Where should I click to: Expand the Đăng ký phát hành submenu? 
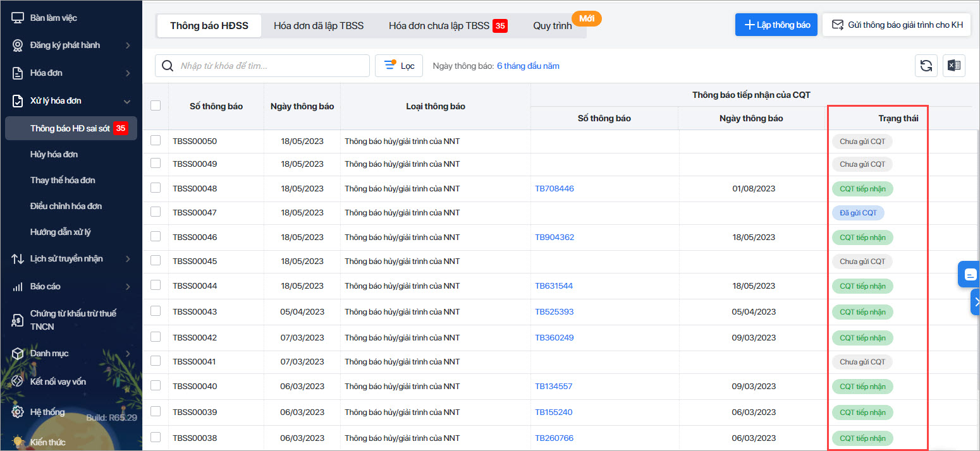coord(127,45)
